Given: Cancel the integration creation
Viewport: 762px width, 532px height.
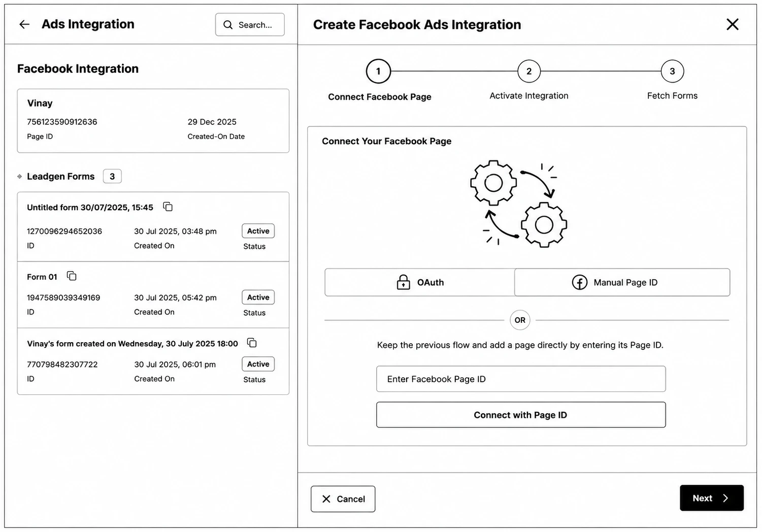Looking at the screenshot, I should [x=343, y=499].
